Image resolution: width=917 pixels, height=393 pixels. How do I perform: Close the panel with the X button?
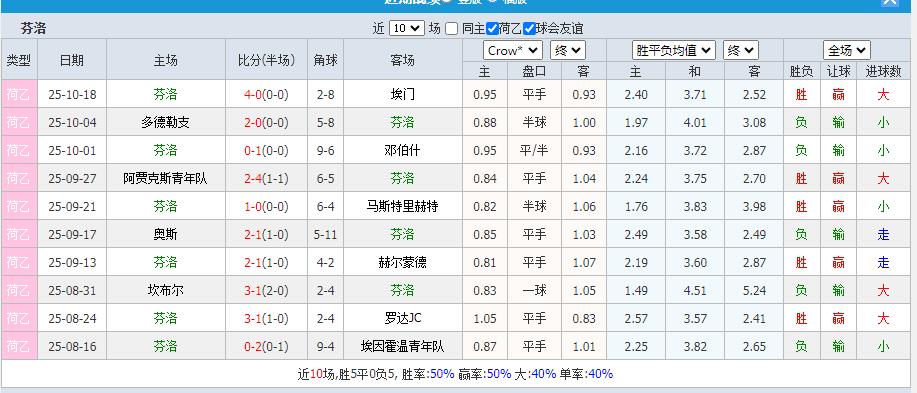890,2
